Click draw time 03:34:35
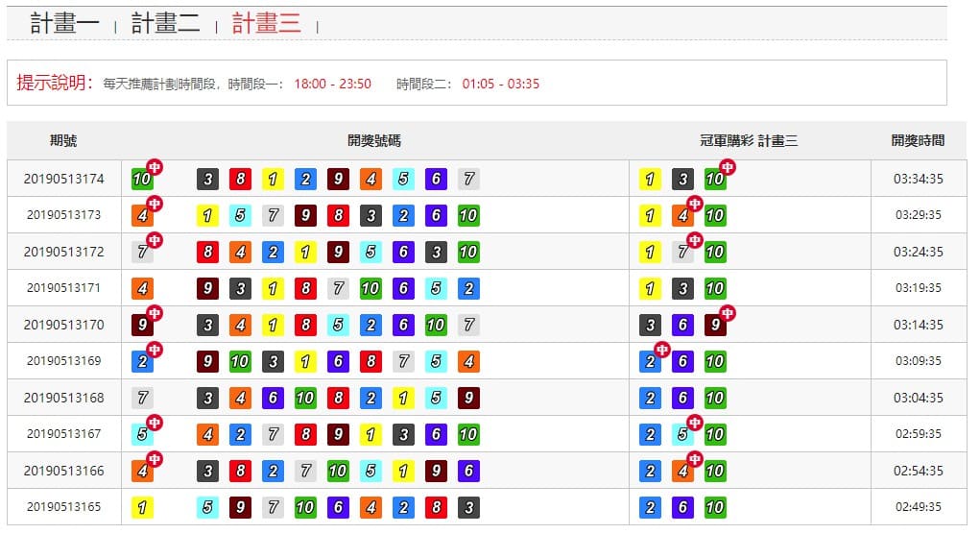The height and width of the screenshot is (534, 980). 919,179
